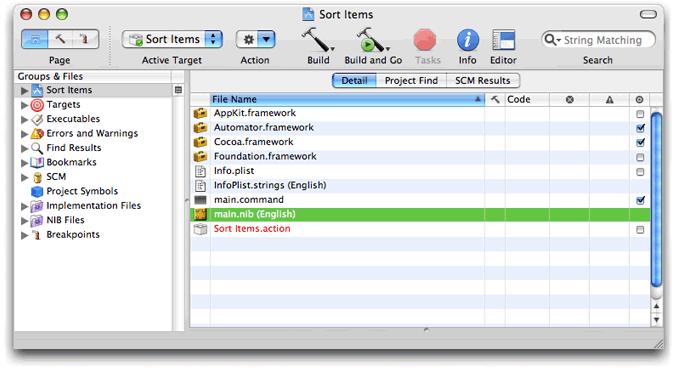The width and height of the screenshot is (678, 370).
Task: Click the warnings column header icon
Action: pyautogui.click(x=609, y=99)
